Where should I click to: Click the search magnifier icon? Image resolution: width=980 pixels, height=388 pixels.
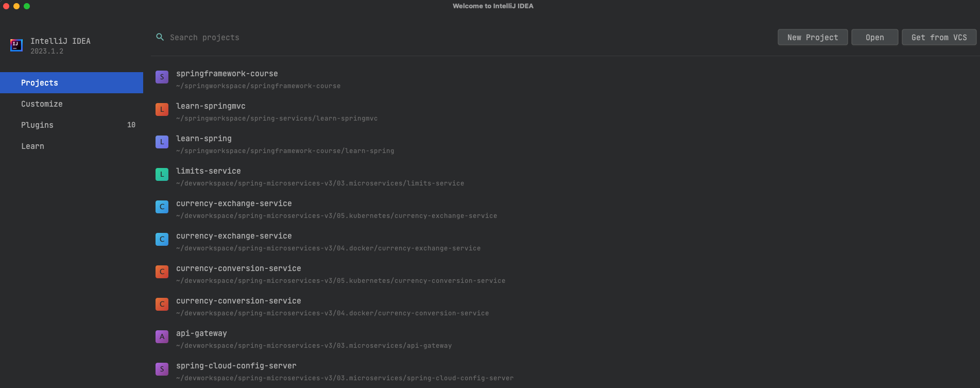160,37
